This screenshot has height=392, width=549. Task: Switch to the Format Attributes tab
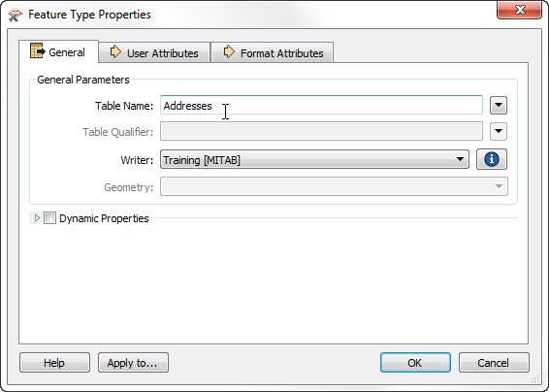click(272, 52)
